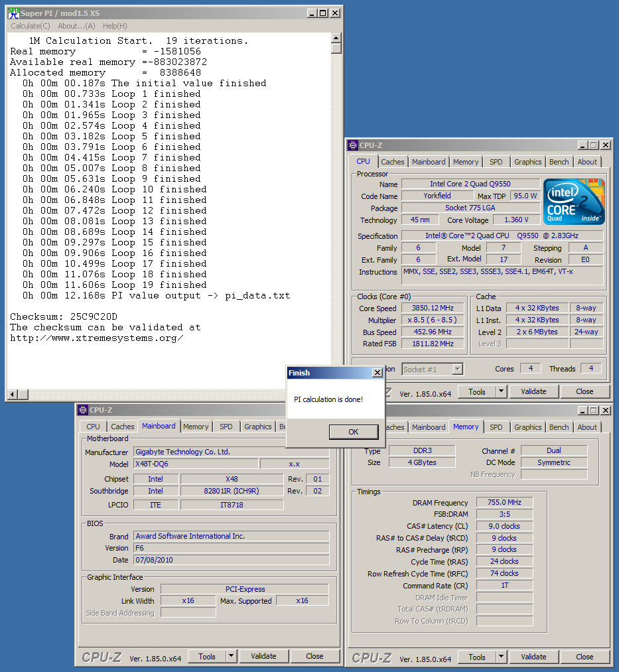619x672 pixels.
Task: Switch to Caches tab in top CPU-Z window
Action: (392, 162)
